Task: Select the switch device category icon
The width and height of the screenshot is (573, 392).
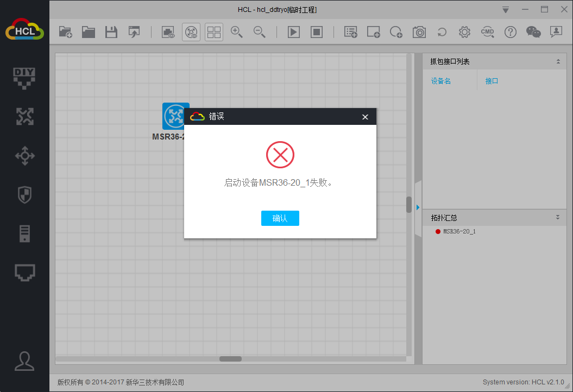Action: coord(24,156)
